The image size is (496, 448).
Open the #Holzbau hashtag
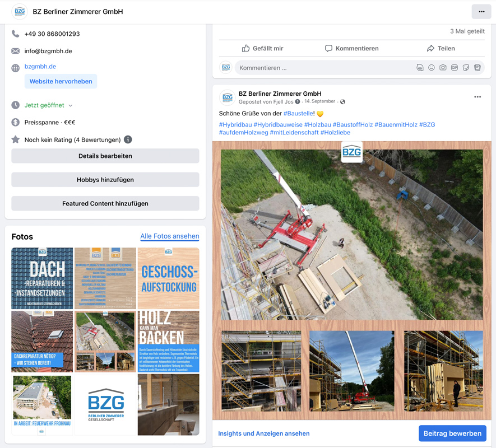click(x=317, y=124)
